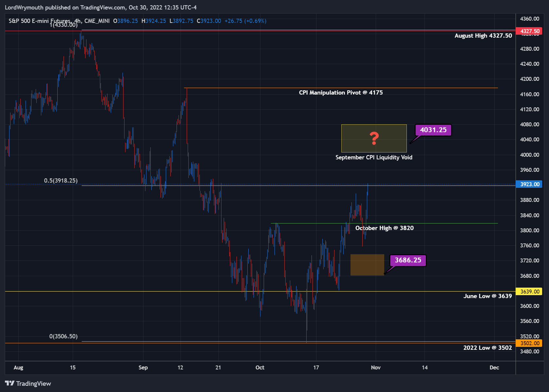Click the Aug date on time axis
The image size is (549, 392).
point(18,367)
